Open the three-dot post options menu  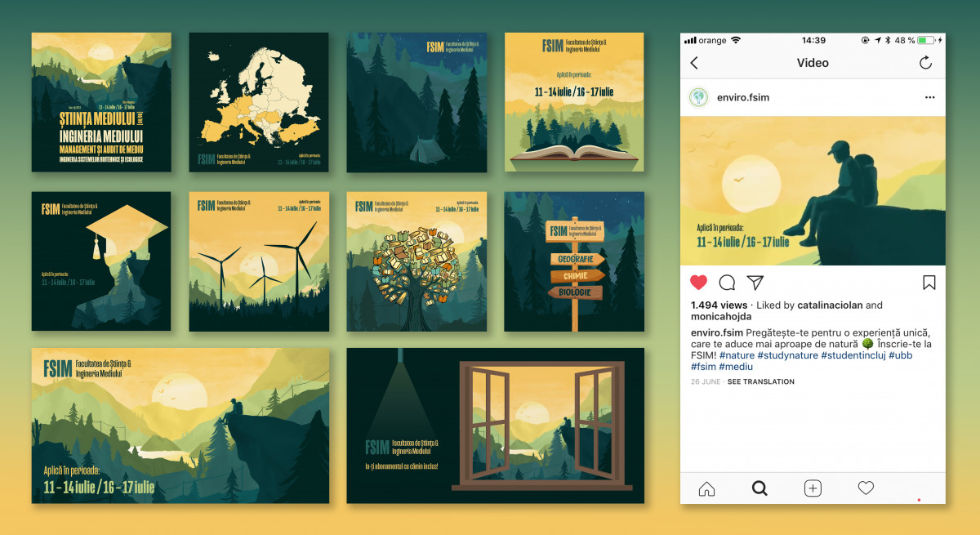929,97
